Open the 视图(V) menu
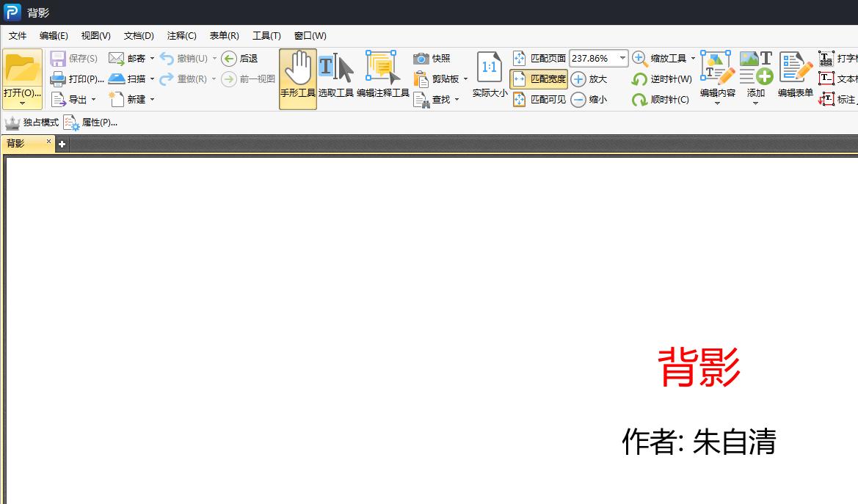Screen dimensions: 858x504 (95, 35)
